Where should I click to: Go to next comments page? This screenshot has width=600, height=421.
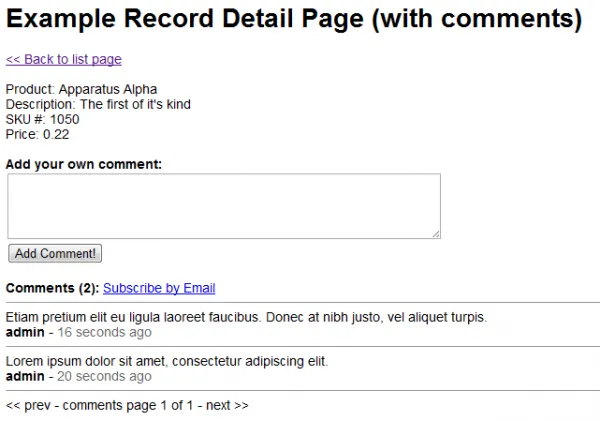[x=227, y=406]
